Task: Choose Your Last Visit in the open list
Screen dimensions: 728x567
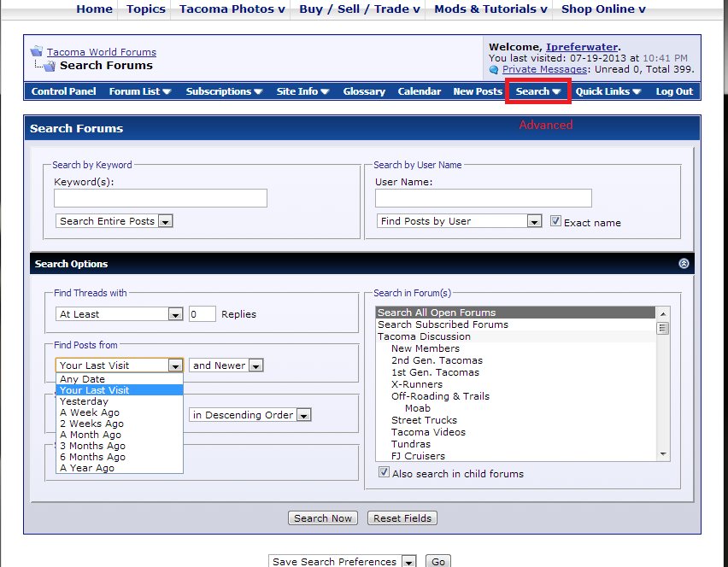Action: (120, 390)
